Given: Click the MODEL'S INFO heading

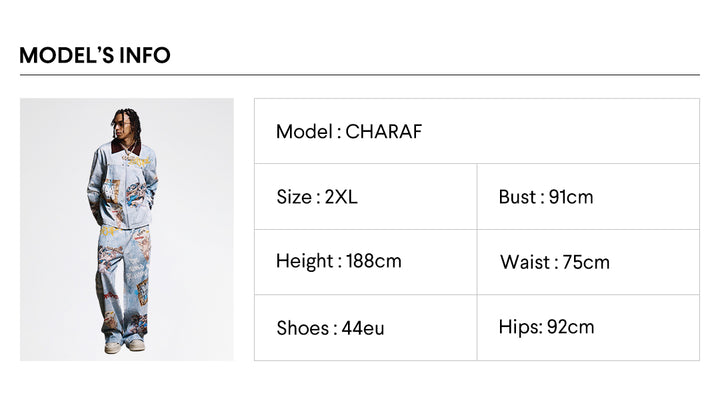Looking at the screenshot, I should tap(95, 55).
